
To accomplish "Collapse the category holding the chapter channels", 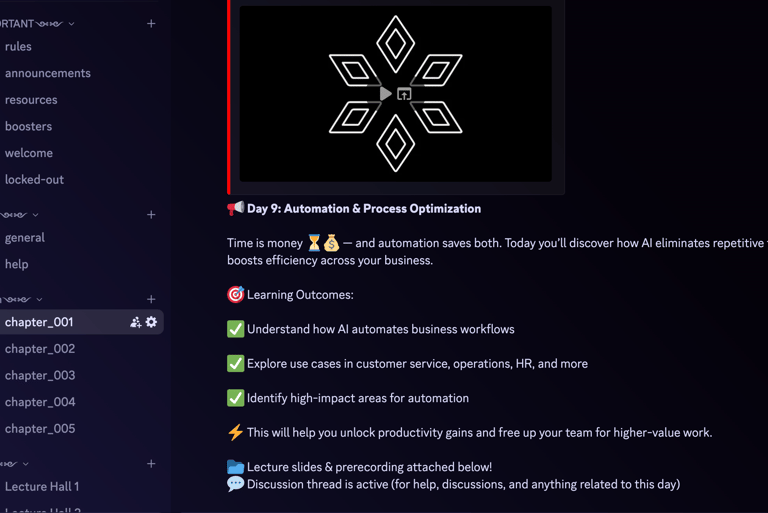I will [40, 300].
